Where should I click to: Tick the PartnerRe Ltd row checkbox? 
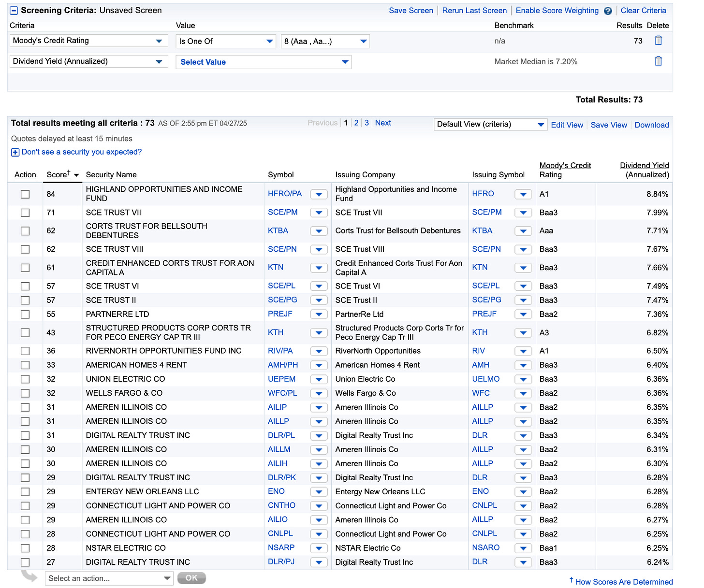(25, 315)
